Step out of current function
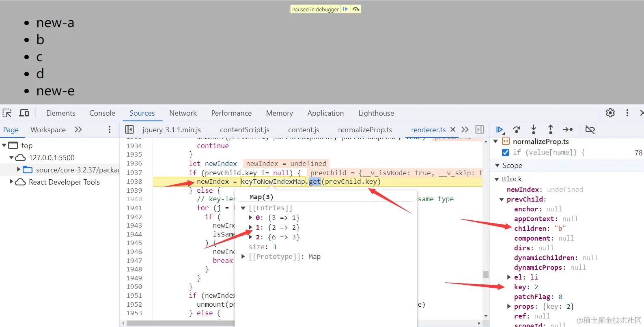The height and width of the screenshot is (327, 644). pos(551,129)
